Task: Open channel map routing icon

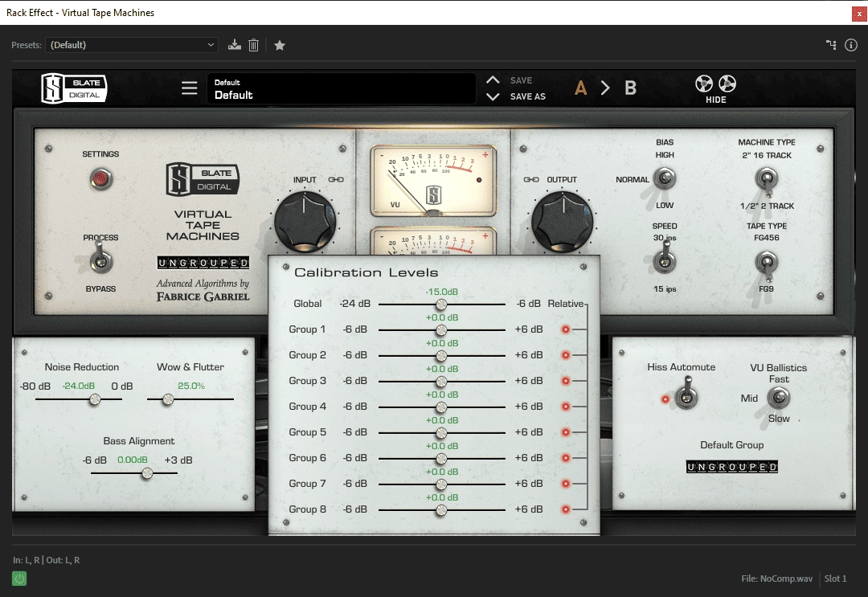Action: (x=831, y=45)
